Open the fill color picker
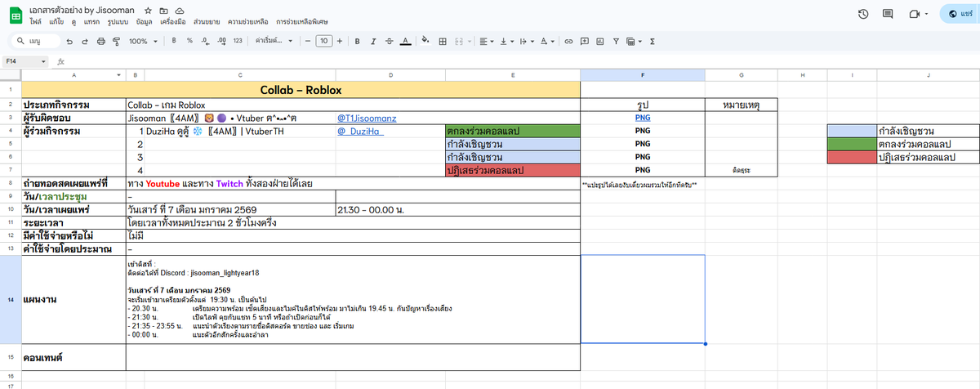 point(425,41)
